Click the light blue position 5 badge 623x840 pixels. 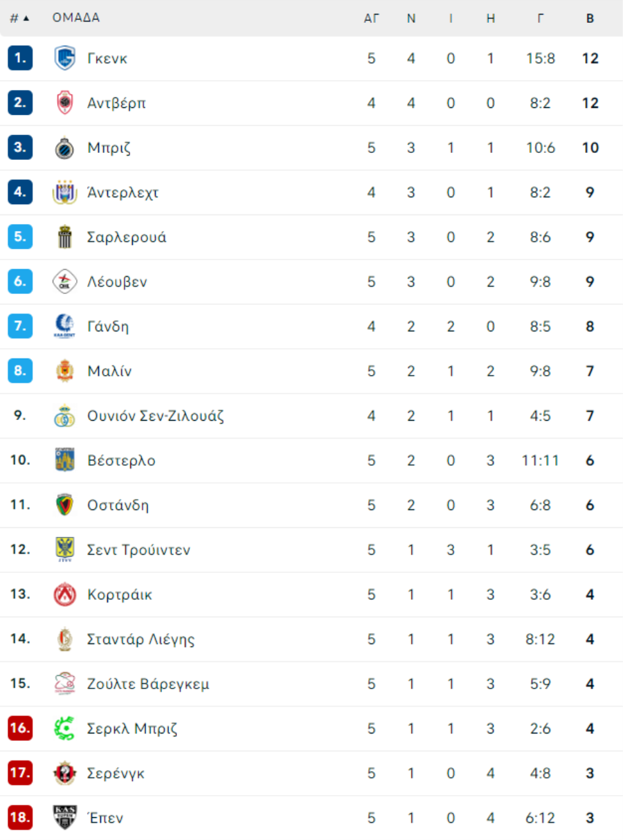20,237
